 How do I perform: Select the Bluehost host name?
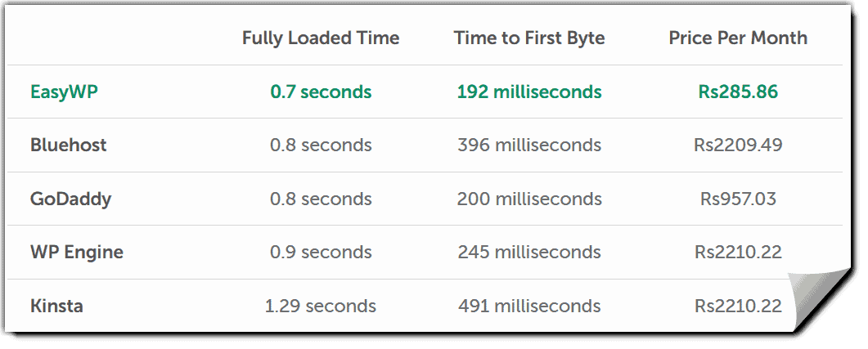pyautogui.click(x=69, y=145)
